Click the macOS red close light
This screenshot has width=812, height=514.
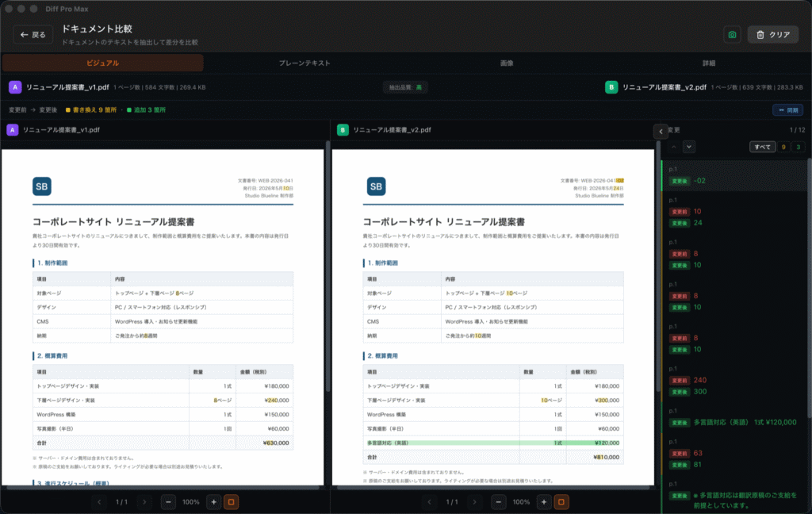pos(8,9)
